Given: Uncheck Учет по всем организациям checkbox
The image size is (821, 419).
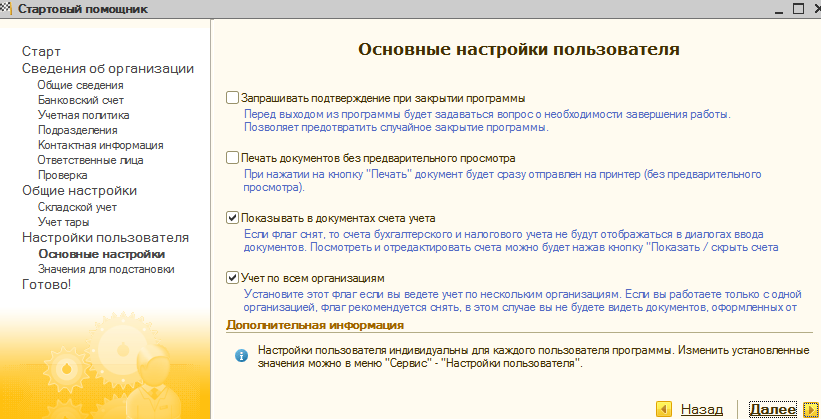Looking at the screenshot, I should coord(232,278).
